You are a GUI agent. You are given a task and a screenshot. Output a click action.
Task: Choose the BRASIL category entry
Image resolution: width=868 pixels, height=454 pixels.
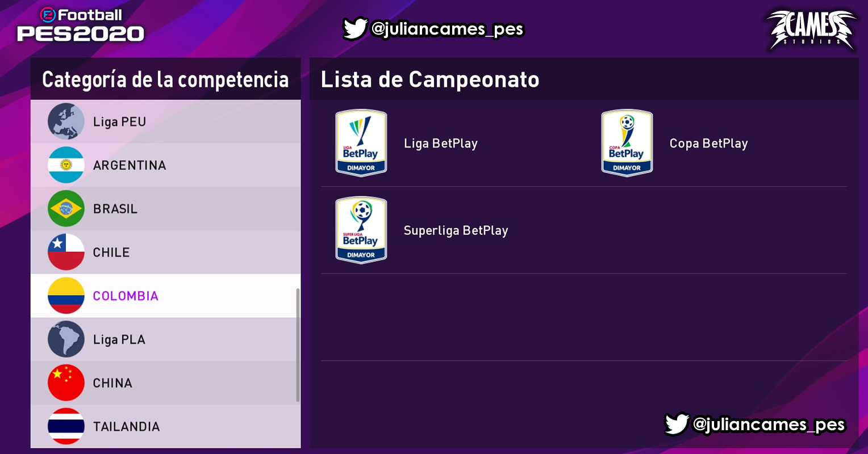pos(165,209)
